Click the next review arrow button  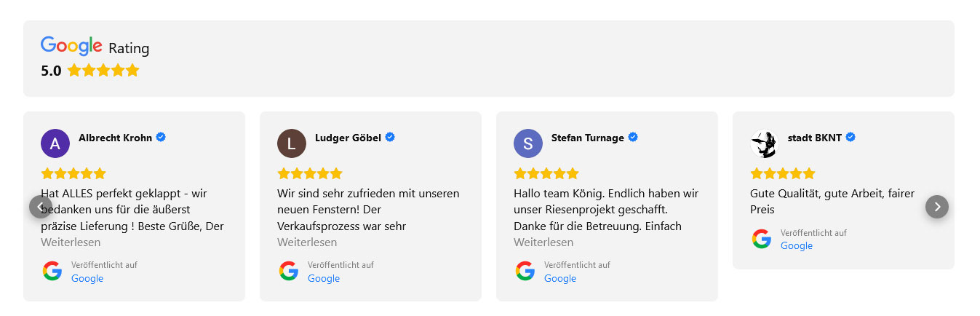pos(937,207)
